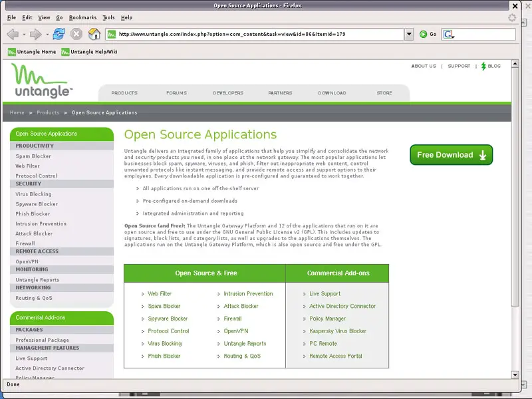Open Untangle Reports in the sidebar
532x399 pixels.
coord(37,280)
